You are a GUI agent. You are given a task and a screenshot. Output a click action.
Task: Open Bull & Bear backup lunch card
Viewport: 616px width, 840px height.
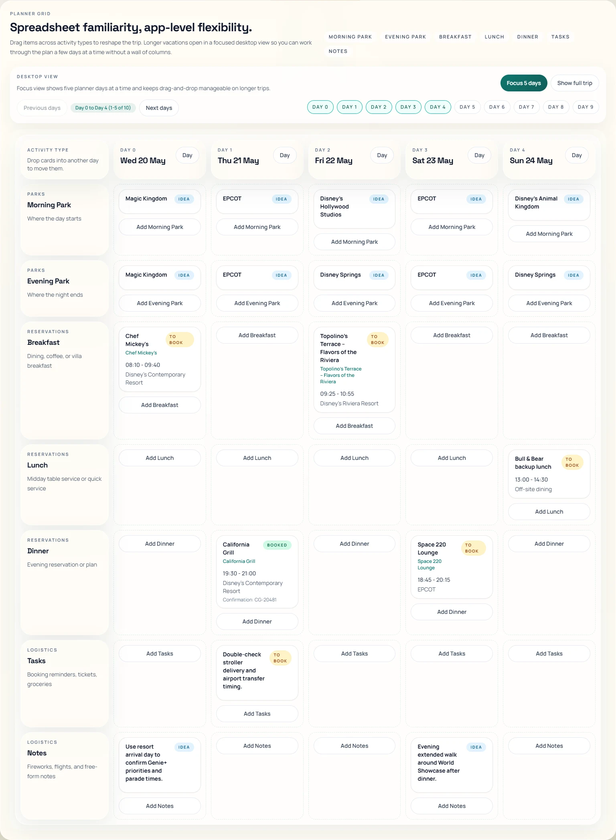point(549,474)
